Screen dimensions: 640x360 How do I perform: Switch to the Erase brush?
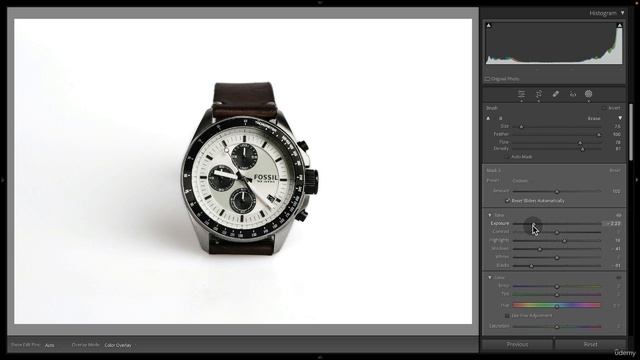tap(594, 118)
